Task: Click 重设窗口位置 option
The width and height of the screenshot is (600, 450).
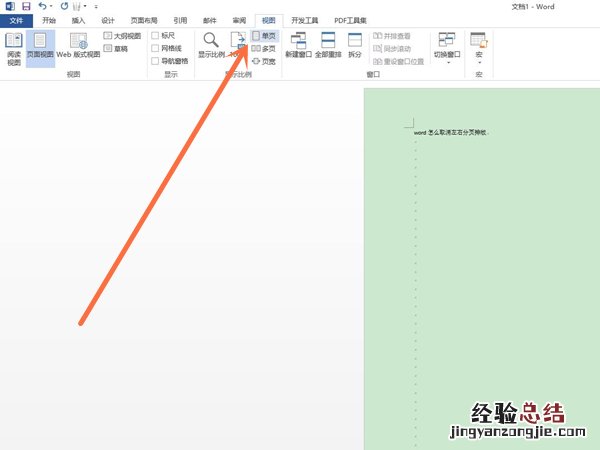Action: [398, 61]
